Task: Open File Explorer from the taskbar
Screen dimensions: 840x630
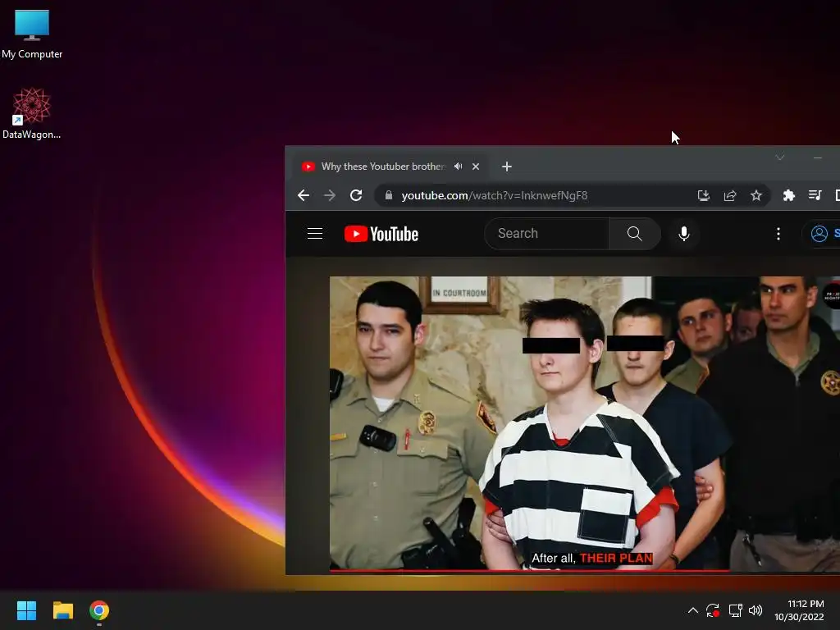Action: [x=62, y=610]
